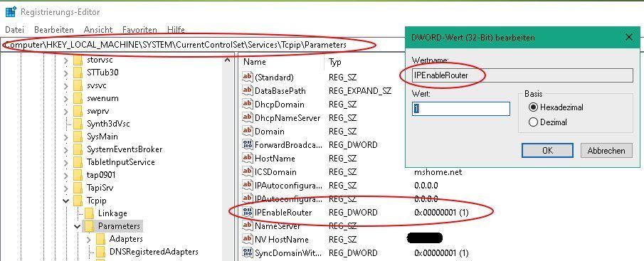
Task: Click the IPEnableRouter DWORD value icon
Action: [248, 212]
